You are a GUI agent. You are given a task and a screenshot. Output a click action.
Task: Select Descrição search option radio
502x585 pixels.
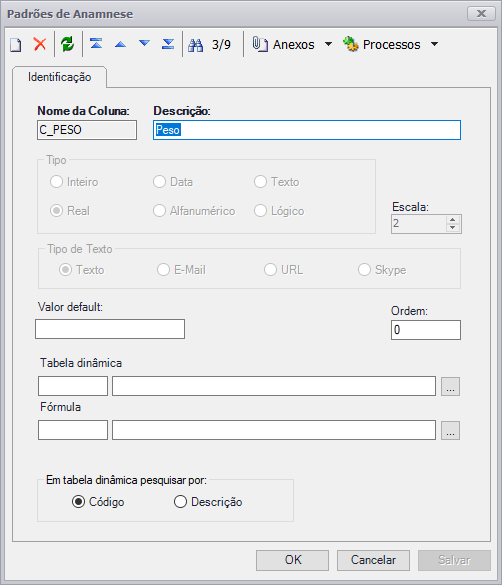[x=180, y=502]
